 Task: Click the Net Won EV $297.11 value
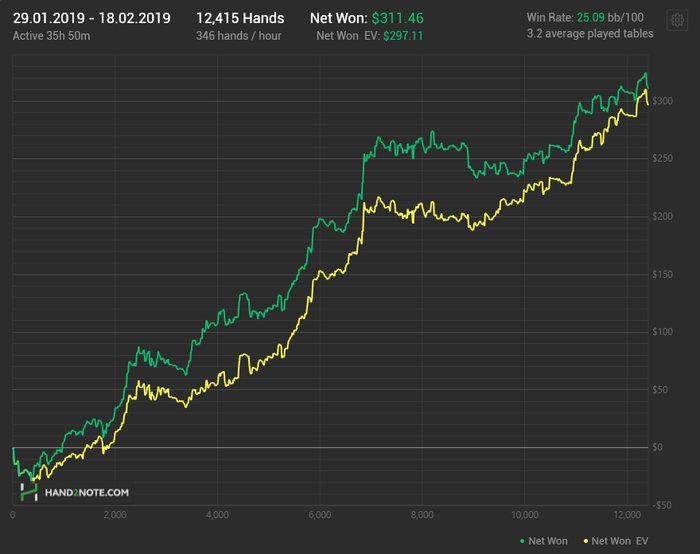coord(403,36)
